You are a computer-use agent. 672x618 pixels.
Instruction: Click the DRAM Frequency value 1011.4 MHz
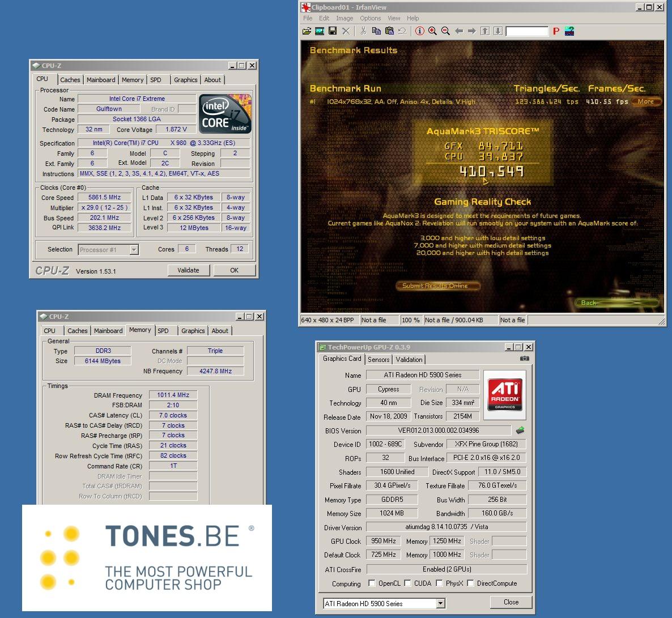coord(173,395)
